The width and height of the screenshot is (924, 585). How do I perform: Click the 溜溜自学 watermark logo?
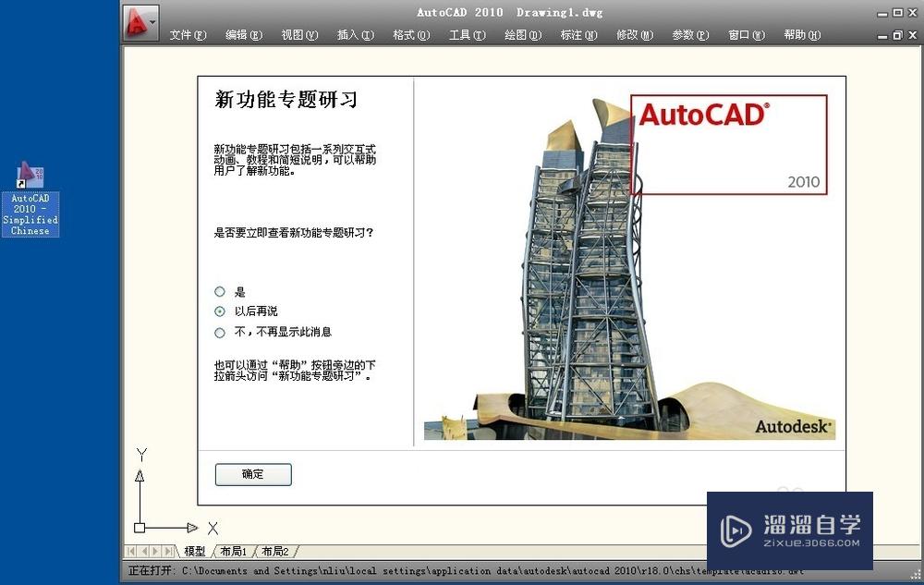pos(790,525)
